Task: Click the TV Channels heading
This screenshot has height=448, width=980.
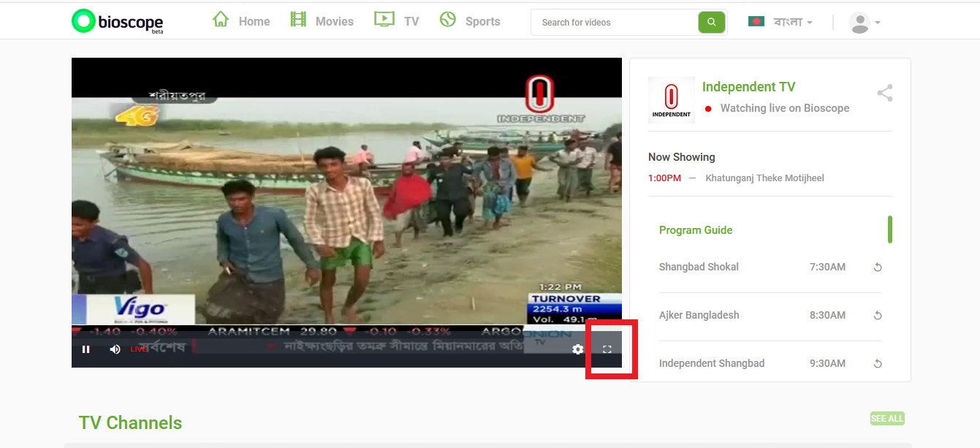Action: (130, 423)
